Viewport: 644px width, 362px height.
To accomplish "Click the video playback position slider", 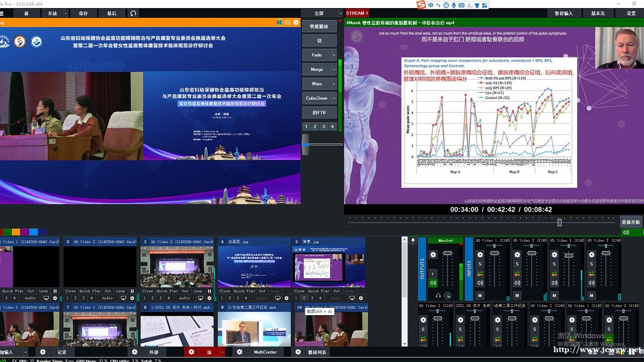I will tap(560, 222).
